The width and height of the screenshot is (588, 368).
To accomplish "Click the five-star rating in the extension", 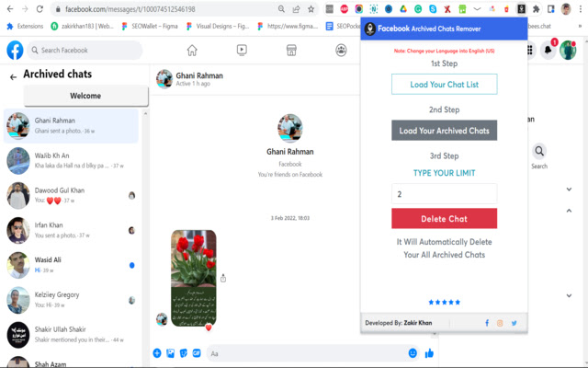I will point(445,302).
